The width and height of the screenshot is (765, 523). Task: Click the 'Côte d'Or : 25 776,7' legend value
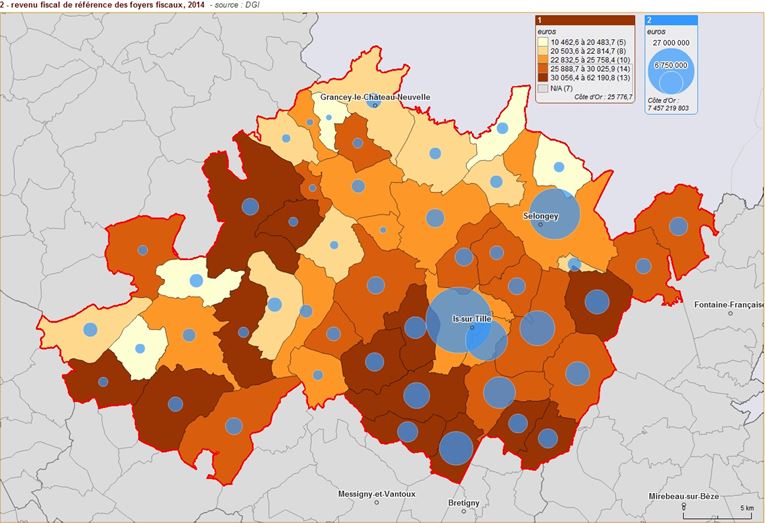coord(603,97)
